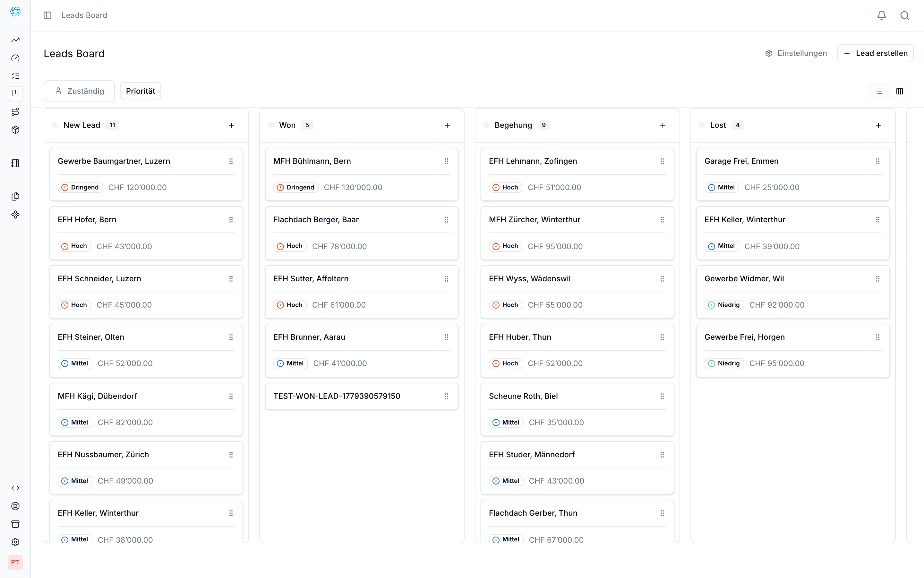Switch to board column view
Screen dimensions: 924x578
pos(900,92)
